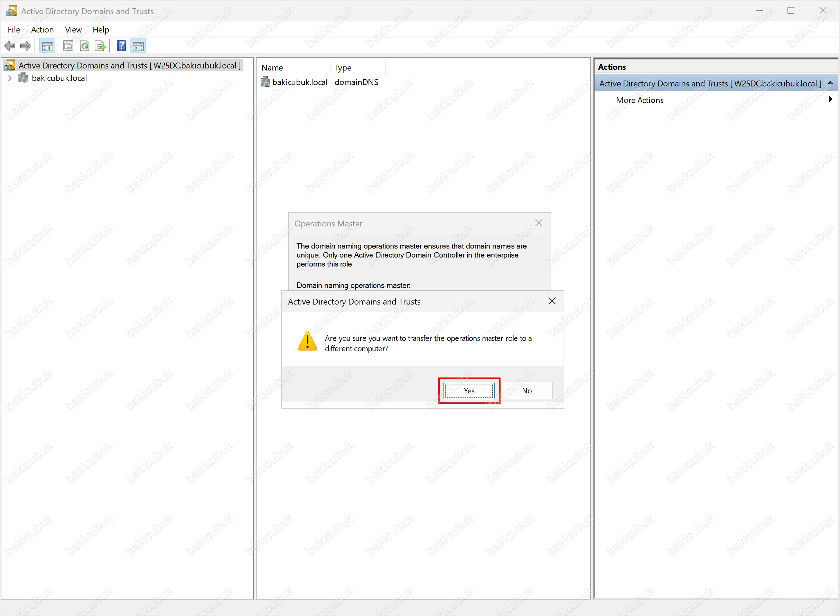840x616 pixels.
Task: Close the confirmation dialog with X
Action: 552,301
